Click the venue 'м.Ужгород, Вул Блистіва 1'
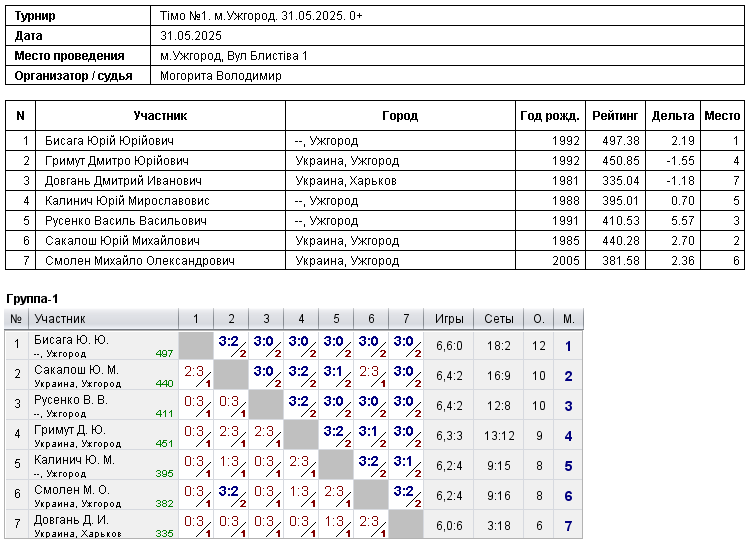This screenshot has height=544, width=750. 234,56
